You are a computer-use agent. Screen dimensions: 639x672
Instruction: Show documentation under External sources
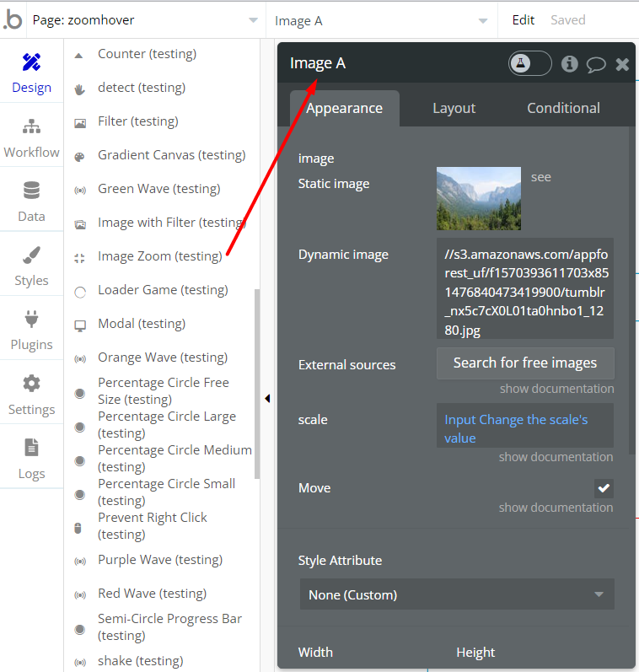pyautogui.click(x=556, y=389)
